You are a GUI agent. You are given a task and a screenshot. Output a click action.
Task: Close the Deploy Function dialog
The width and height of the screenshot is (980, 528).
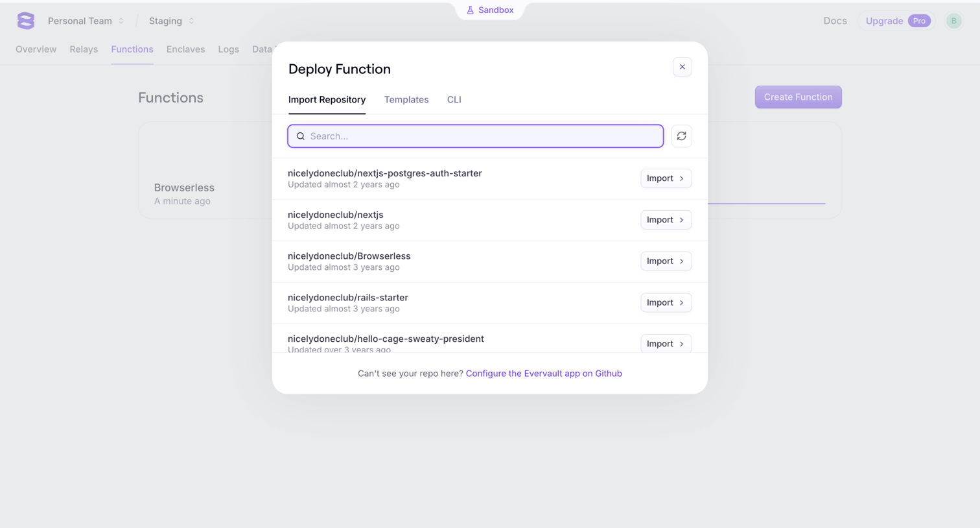[682, 67]
